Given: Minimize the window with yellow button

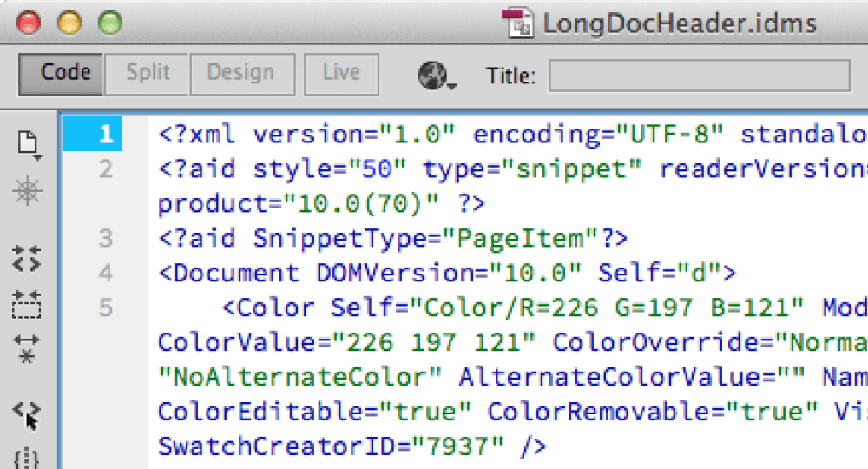Looking at the screenshot, I should click(x=69, y=23).
